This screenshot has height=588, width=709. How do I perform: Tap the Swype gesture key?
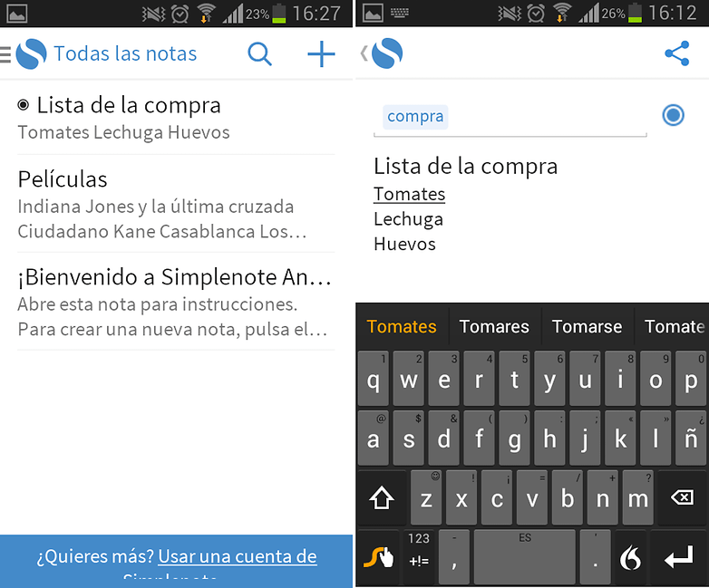coord(378,557)
